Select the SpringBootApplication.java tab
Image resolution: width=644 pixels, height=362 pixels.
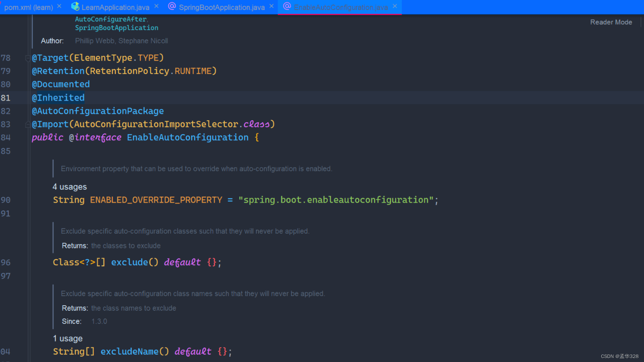pyautogui.click(x=221, y=7)
